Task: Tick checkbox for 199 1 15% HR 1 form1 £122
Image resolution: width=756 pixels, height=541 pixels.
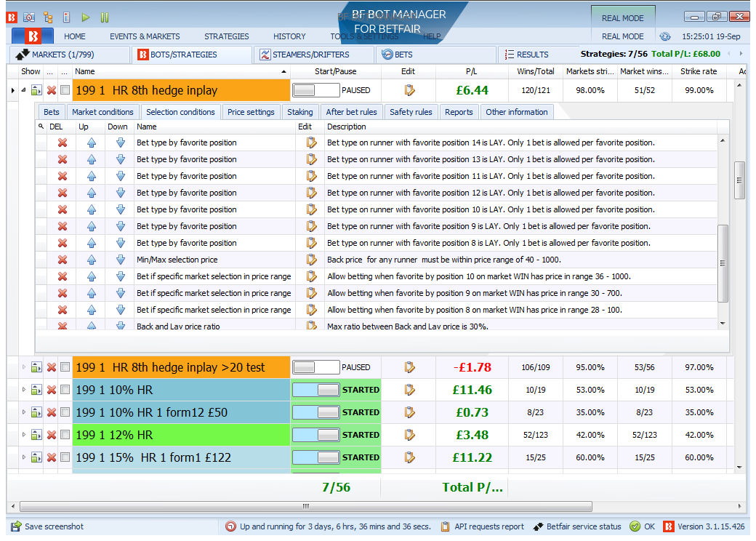Action: [65, 457]
